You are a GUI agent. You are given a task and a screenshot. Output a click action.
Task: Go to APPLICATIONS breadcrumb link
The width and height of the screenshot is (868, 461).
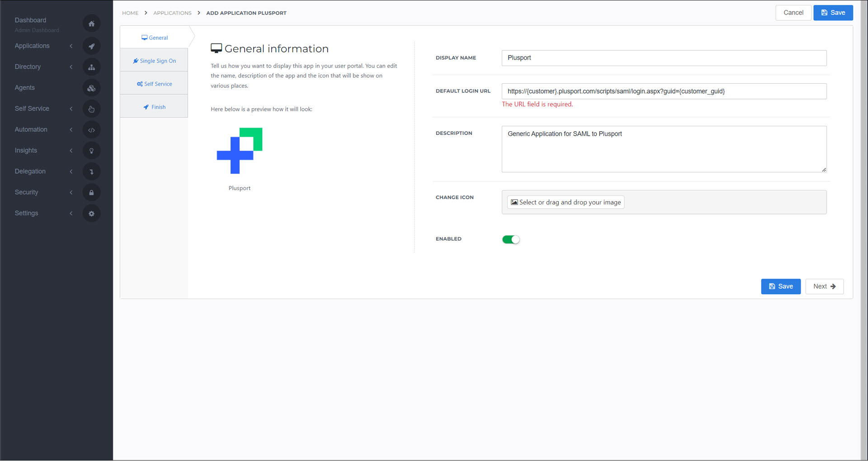[172, 13]
